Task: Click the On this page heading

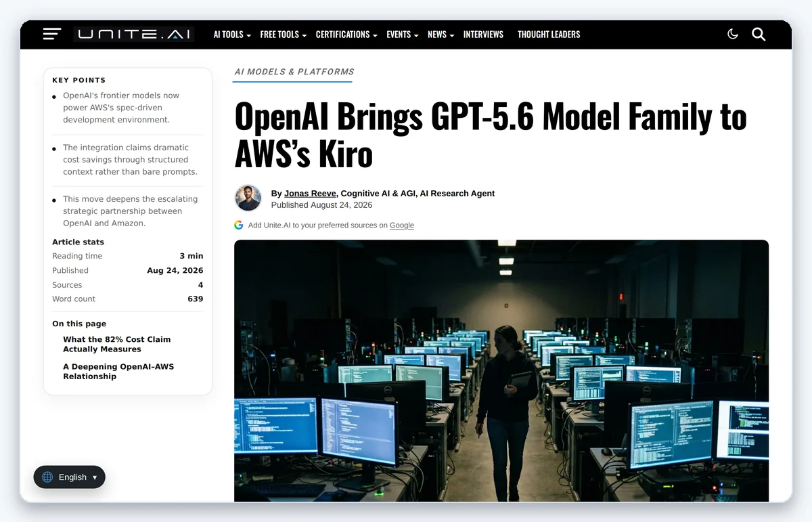Action: [79, 324]
